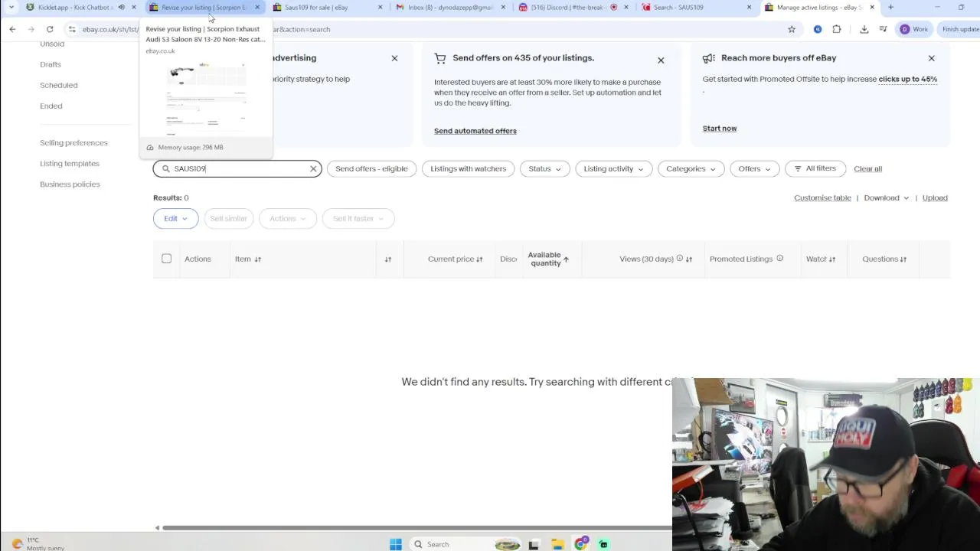This screenshot has width=980, height=551.
Task: Click the Upload link
Action: tap(935, 197)
